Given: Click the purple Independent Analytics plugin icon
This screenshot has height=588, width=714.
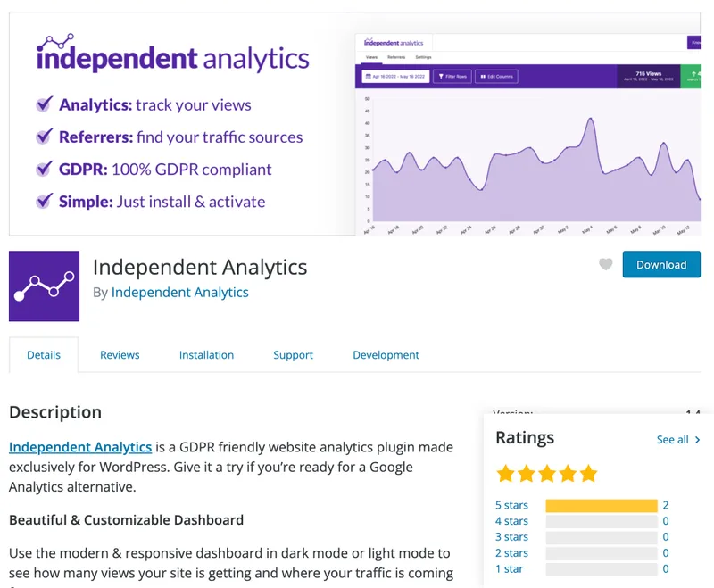Looking at the screenshot, I should (x=44, y=286).
